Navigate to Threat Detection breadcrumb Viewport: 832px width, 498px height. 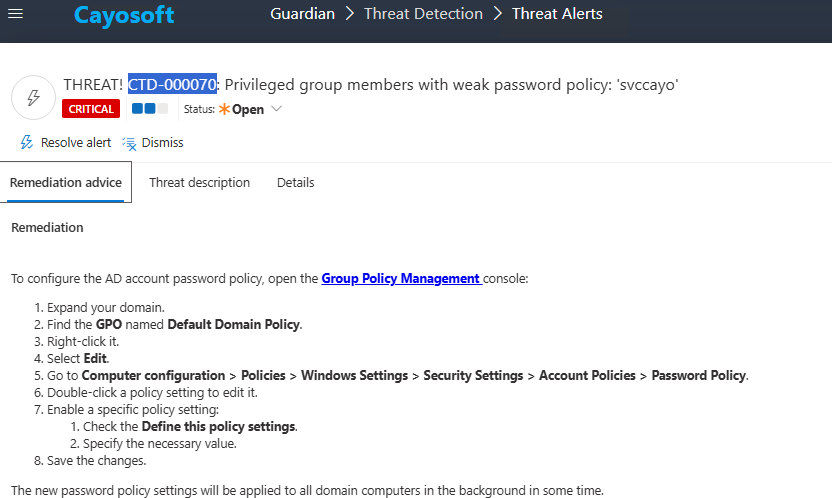tap(423, 15)
